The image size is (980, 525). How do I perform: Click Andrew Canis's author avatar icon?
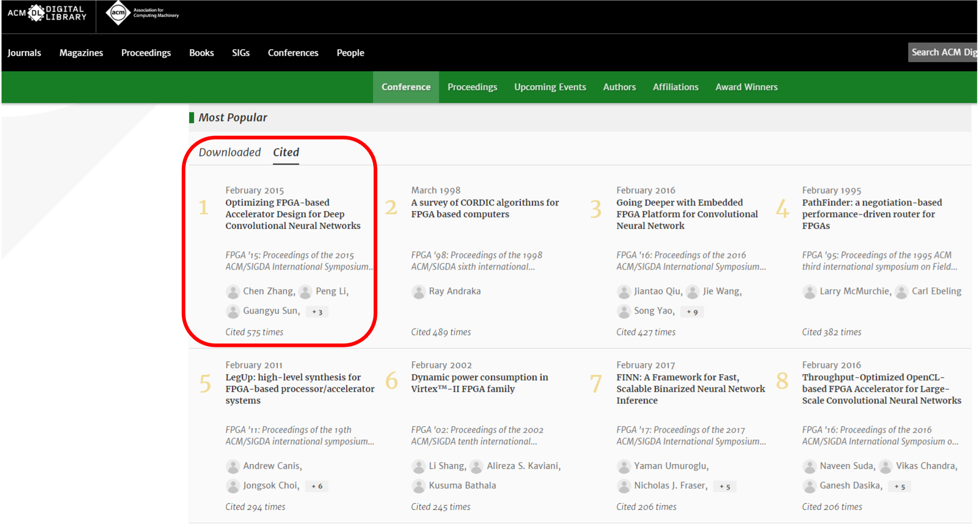pyautogui.click(x=233, y=466)
